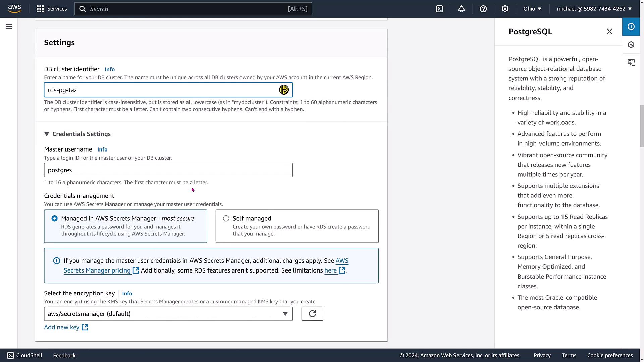The image size is (644, 362).
Task: Open the help question mark menu
Action: coord(483,9)
